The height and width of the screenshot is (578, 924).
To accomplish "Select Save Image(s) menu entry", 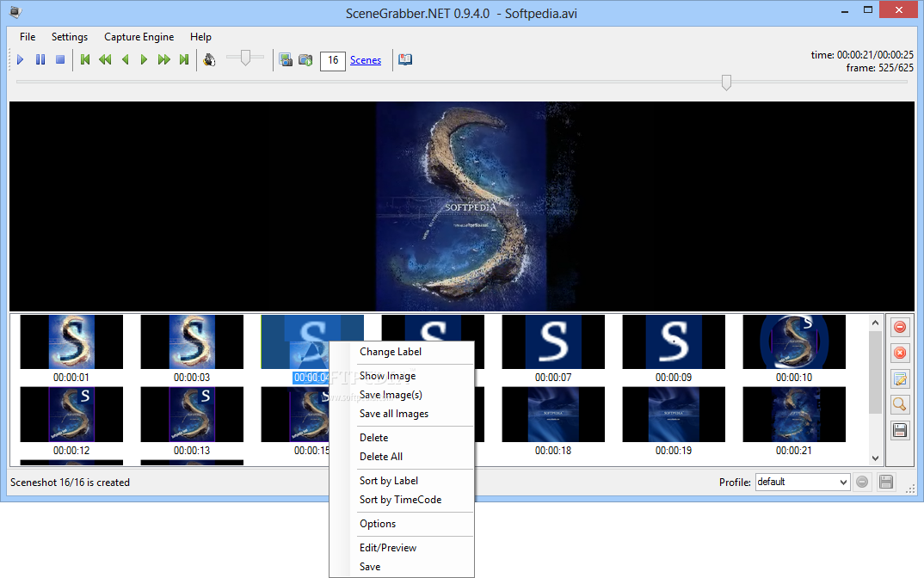I will pyautogui.click(x=402, y=395).
